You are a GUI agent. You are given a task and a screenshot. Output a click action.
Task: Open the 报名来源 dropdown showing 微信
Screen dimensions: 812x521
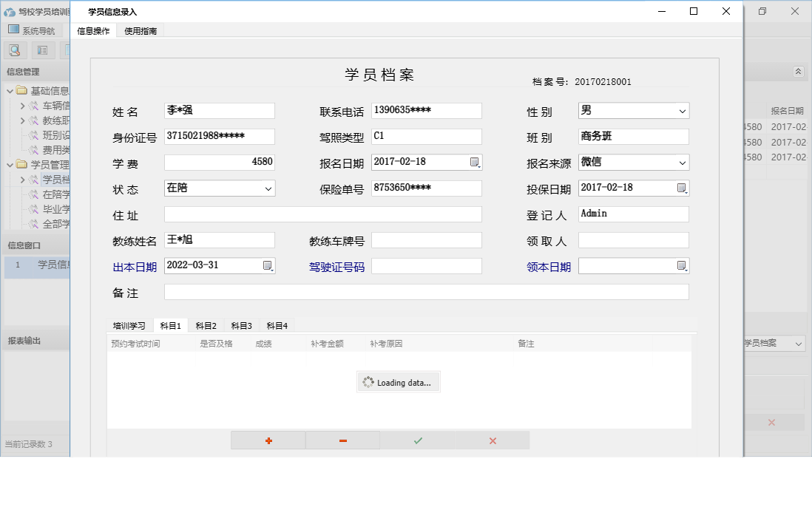pos(684,162)
